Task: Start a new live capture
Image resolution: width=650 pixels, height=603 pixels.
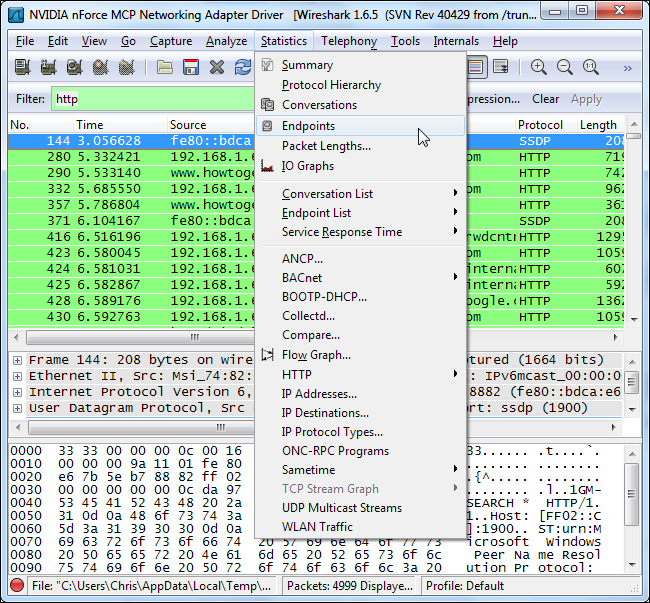Action: 74,68
